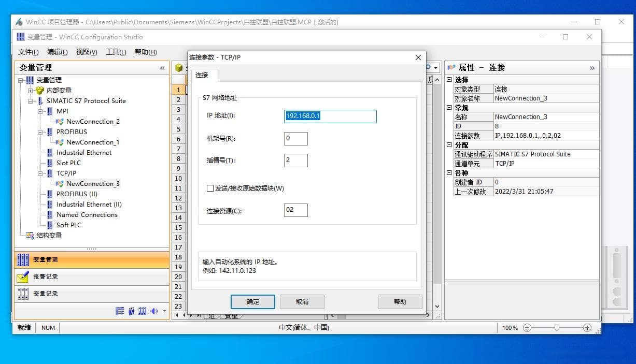Collapse the 变量管理 navigation panel
This screenshot has height=364, width=636.
click(162, 68)
